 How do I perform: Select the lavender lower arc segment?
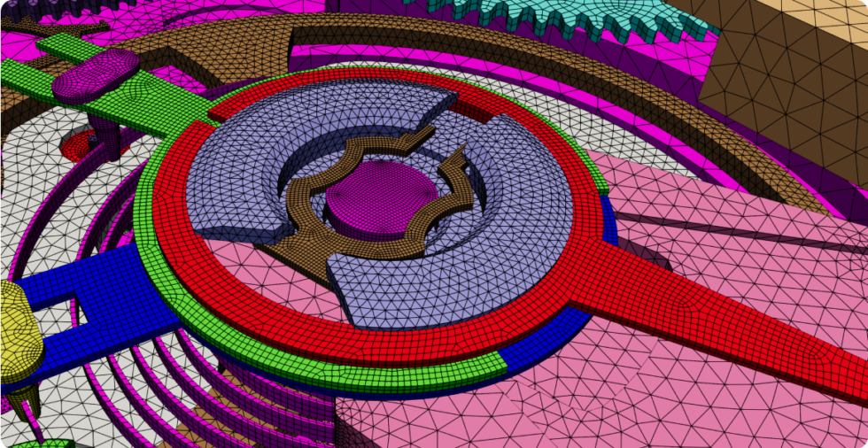point(443,283)
